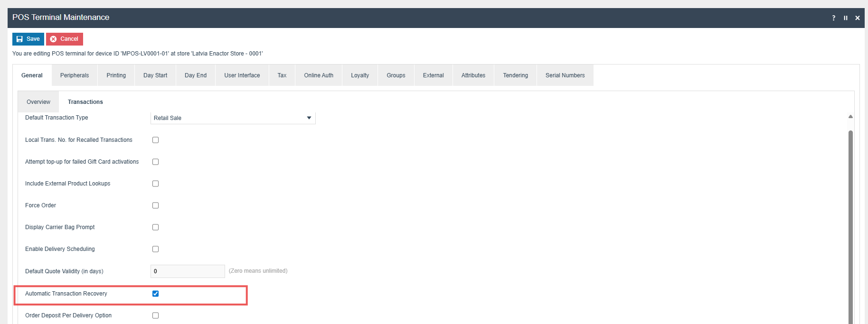Image resolution: width=868 pixels, height=324 pixels.
Task: Check Include External Product Lookups
Action: point(155,184)
